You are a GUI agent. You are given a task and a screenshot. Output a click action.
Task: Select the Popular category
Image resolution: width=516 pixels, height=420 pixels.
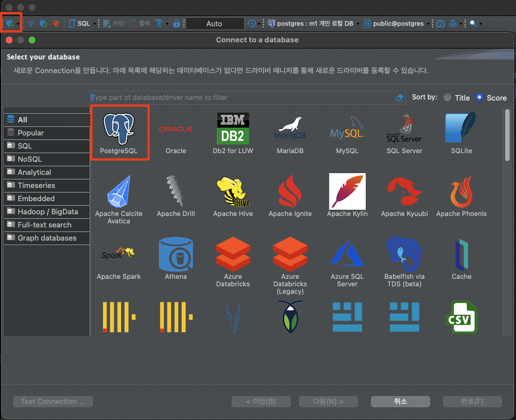pos(47,133)
